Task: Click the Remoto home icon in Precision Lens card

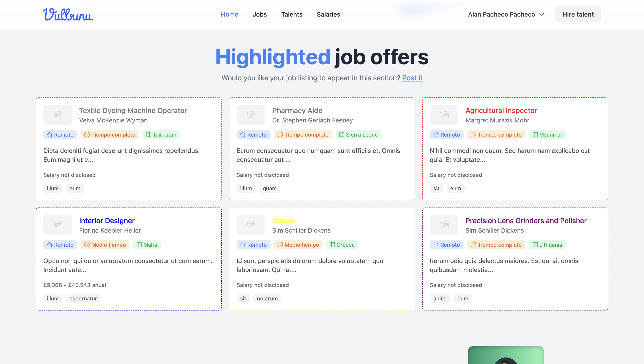Action: pyautogui.click(x=436, y=245)
